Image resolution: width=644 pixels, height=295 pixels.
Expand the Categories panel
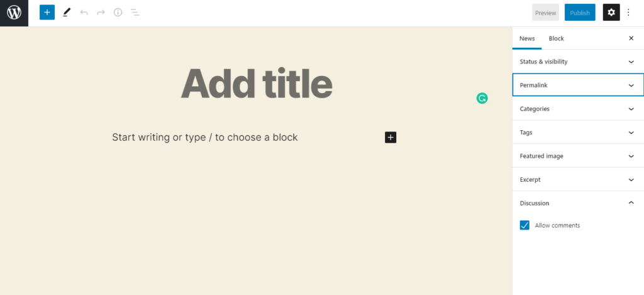(x=578, y=109)
